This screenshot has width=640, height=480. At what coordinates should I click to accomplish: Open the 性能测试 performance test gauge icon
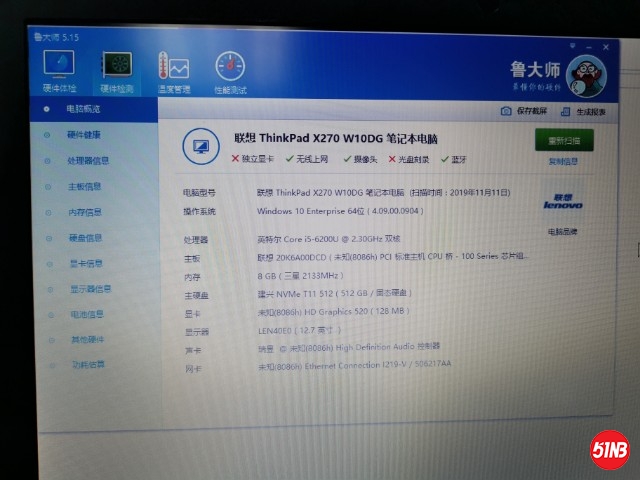(x=230, y=68)
